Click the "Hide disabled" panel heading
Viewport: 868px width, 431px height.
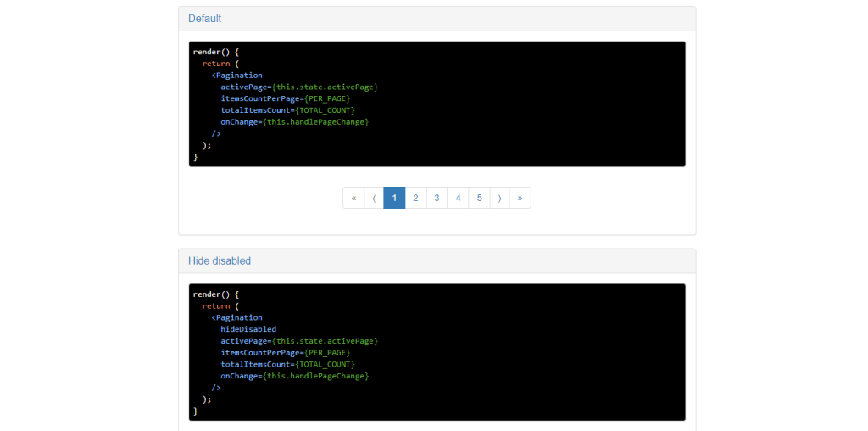(x=220, y=260)
